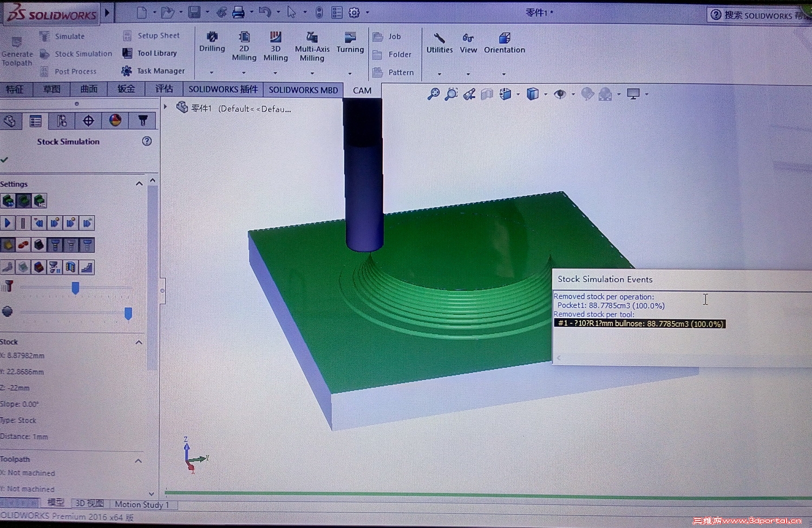Open Stock Simulation help question mark
The width and height of the screenshot is (812, 528).
pos(147,141)
